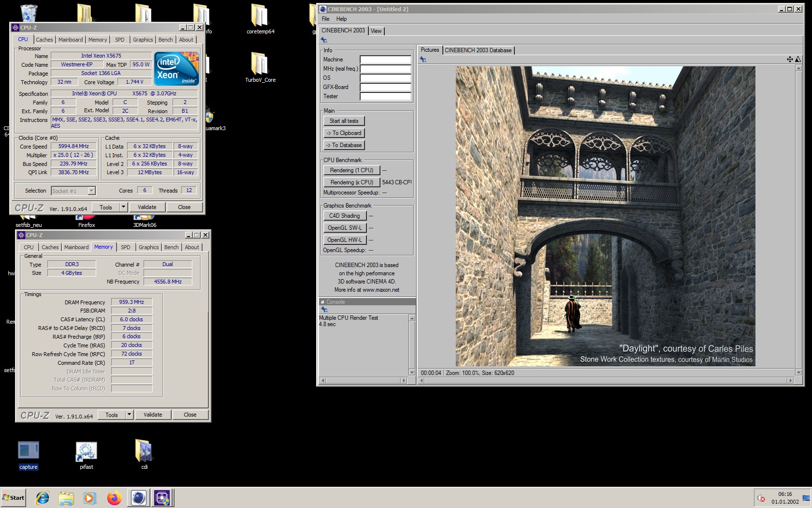Collapse the Console panel header
This screenshot has height=508, width=812.
322,302
